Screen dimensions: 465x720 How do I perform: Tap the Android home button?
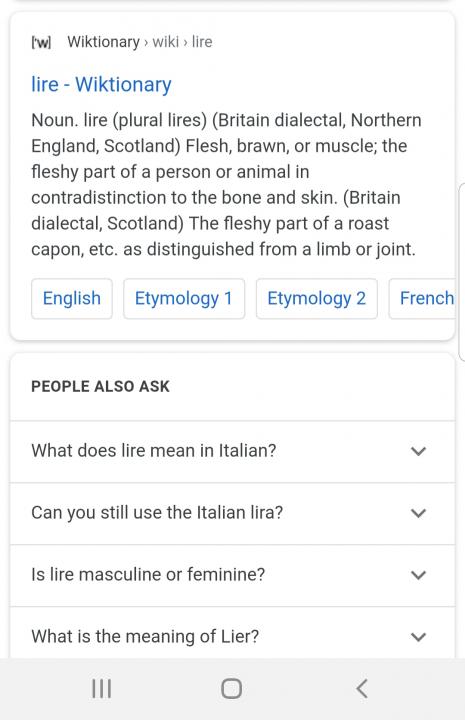[x=231, y=688]
